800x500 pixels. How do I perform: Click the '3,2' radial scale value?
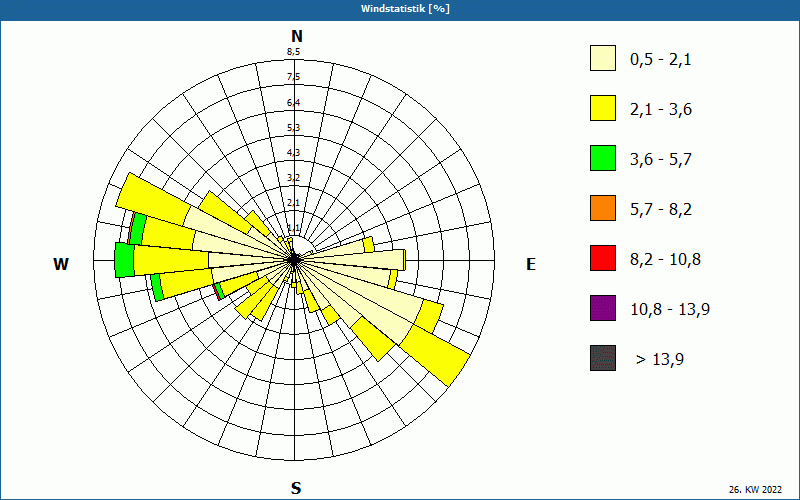(293, 178)
